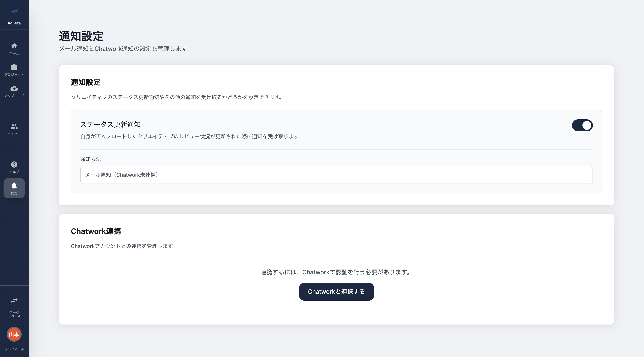This screenshot has width=644, height=357.
Task: Open the 通知方法 selection field
Action: pos(336,175)
